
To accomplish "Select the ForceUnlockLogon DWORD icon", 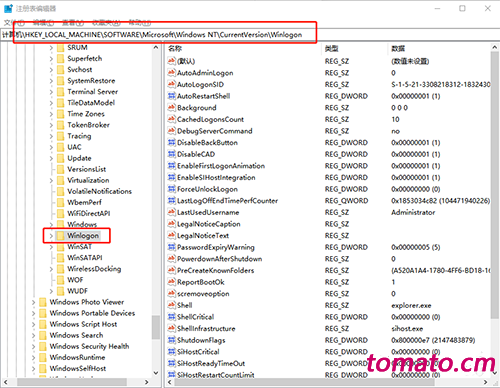I will (171, 189).
